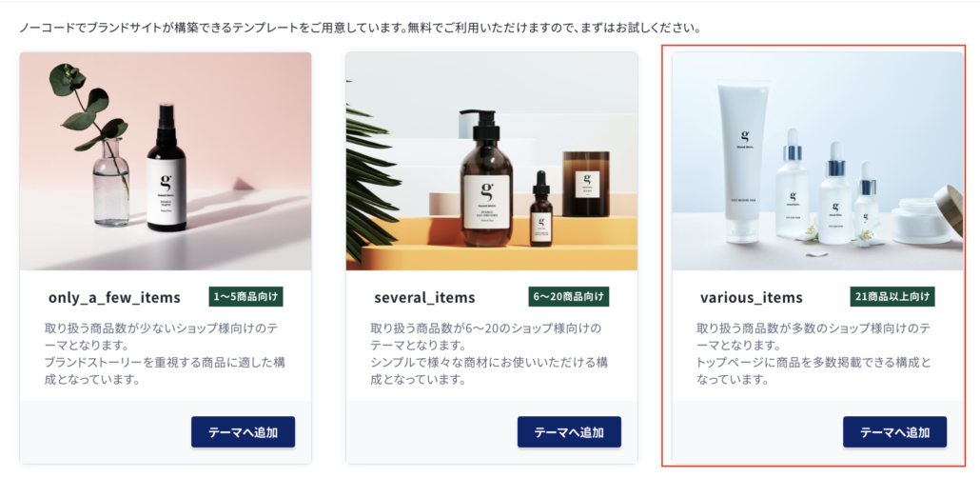Open the several_items title

click(424, 298)
